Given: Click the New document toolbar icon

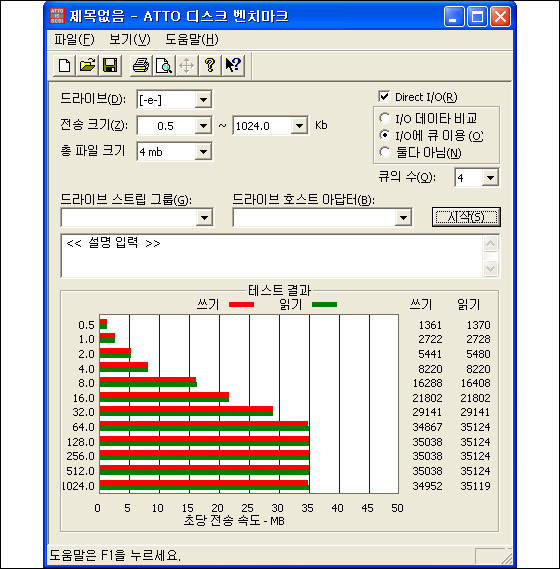Looking at the screenshot, I should coord(64,66).
